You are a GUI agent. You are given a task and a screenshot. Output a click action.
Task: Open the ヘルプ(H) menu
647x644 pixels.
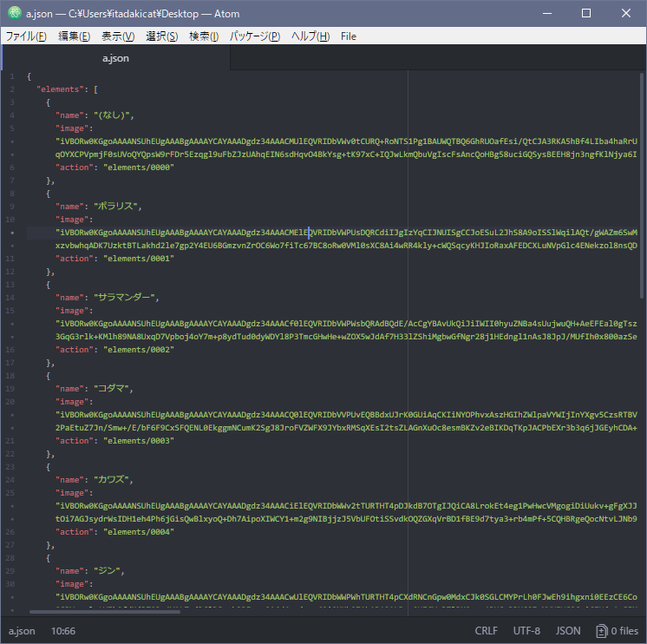(310, 36)
